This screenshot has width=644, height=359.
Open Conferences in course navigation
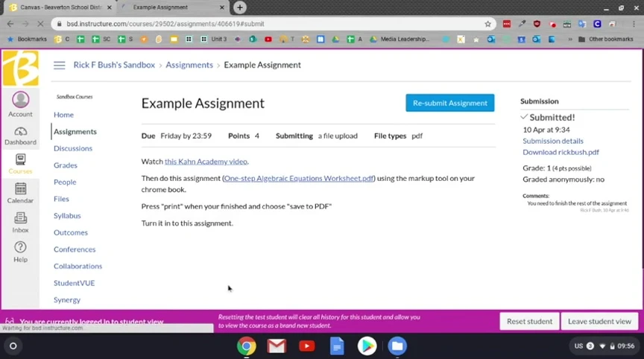pyautogui.click(x=75, y=249)
